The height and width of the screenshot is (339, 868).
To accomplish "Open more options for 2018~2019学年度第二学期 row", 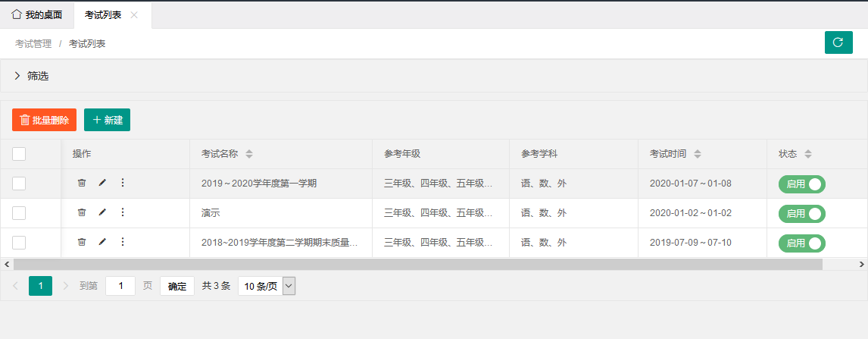I will 123,242.
